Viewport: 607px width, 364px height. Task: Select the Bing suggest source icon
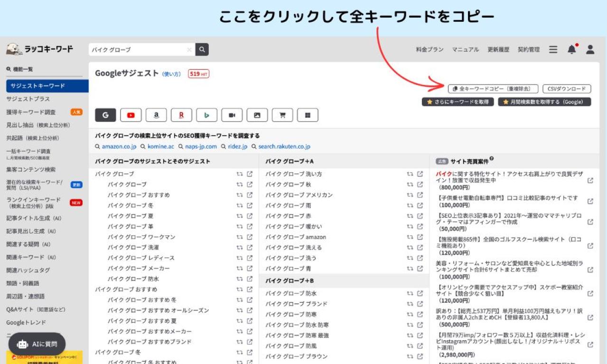pos(206,115)
